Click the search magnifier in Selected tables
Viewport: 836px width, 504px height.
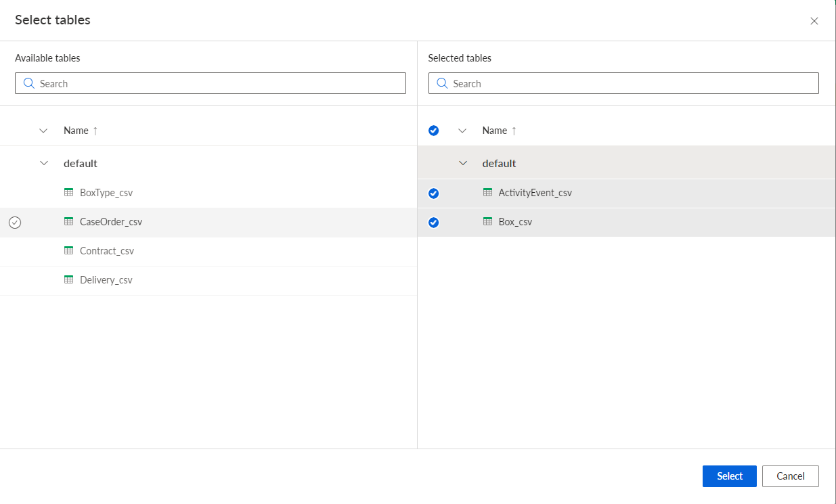pyautogui.click(x=442, y=83)
